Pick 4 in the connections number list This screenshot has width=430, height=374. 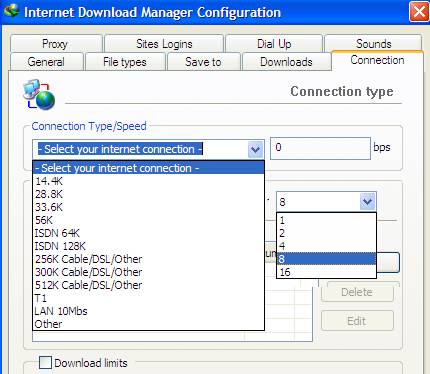tap(326, 246)
